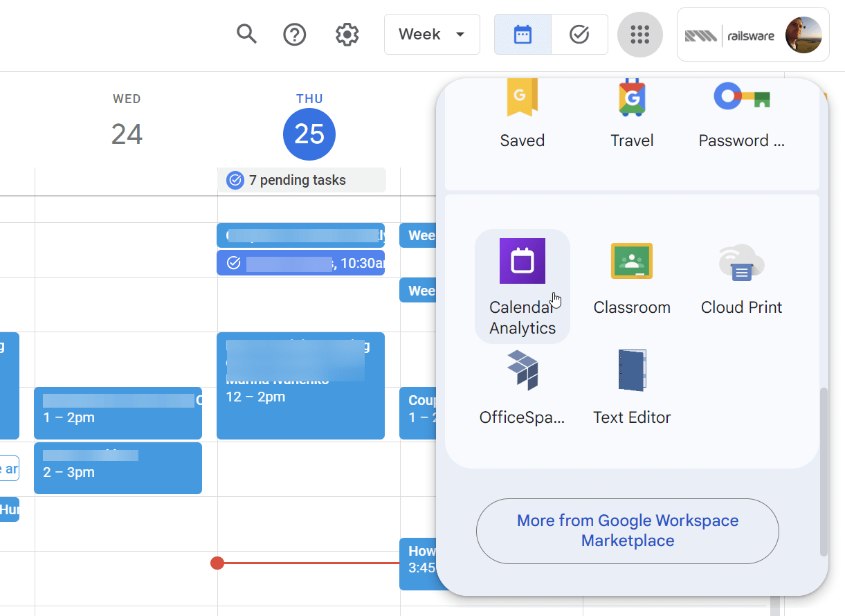The width and height of the screenshot is (845, 616).
Task: Open the Support help icon
Action: (x=295, y=34)
